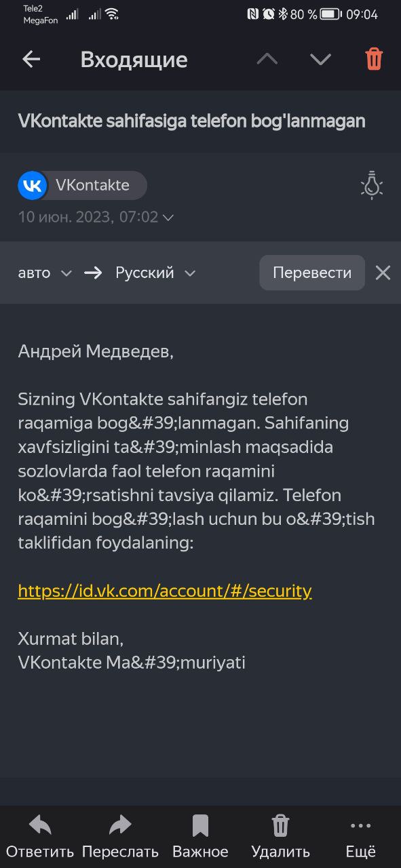Tap the email subject line text

coord(192,121)
